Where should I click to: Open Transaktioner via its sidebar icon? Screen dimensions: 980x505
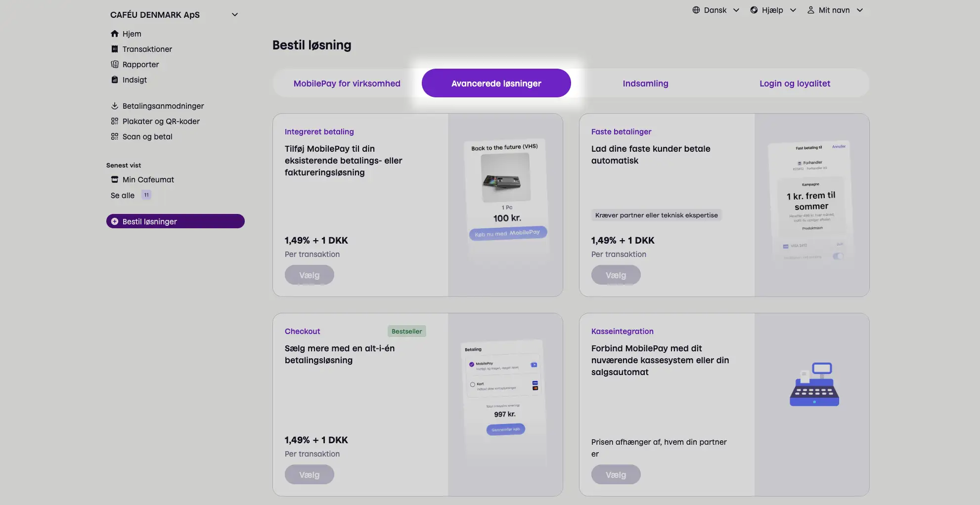pos(115,49)
